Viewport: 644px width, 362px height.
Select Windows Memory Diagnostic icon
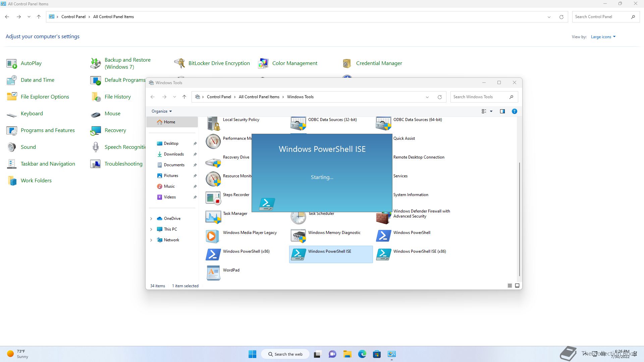(299, 236)
